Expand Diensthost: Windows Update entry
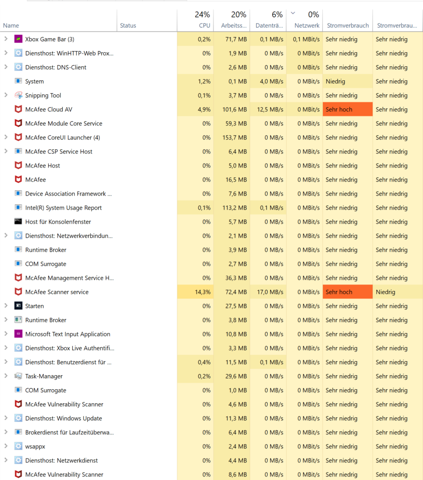The height and width of the screenshot is (480, 423). 6,418
